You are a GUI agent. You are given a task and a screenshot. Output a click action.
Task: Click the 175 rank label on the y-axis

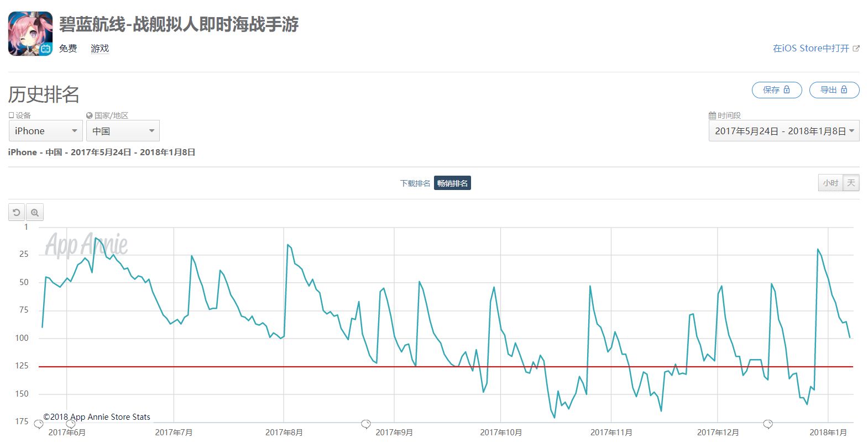click(x=22, y=421)
